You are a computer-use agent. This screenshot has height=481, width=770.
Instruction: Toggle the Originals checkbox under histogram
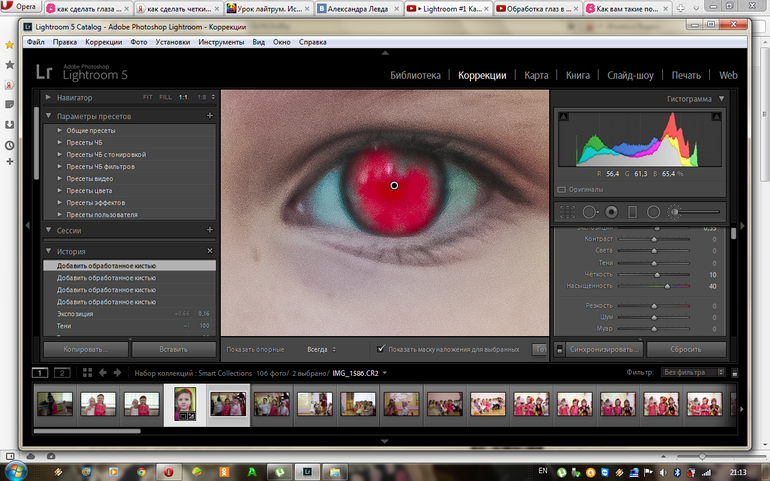[x=561, y=188]
